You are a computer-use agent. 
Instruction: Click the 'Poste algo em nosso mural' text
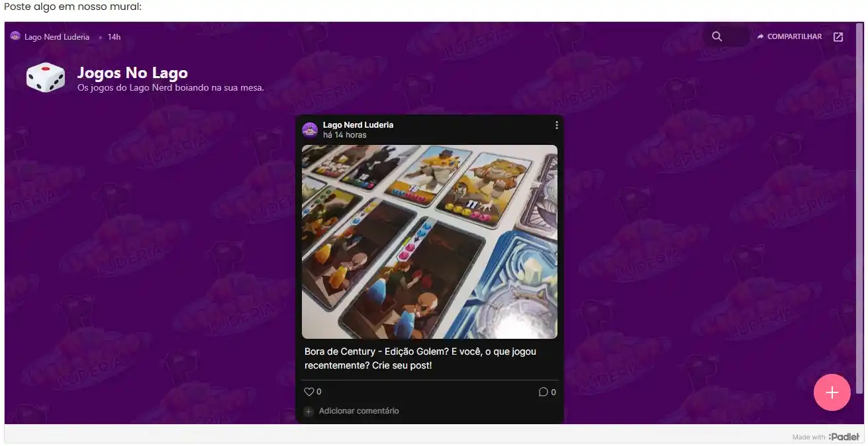73,7
